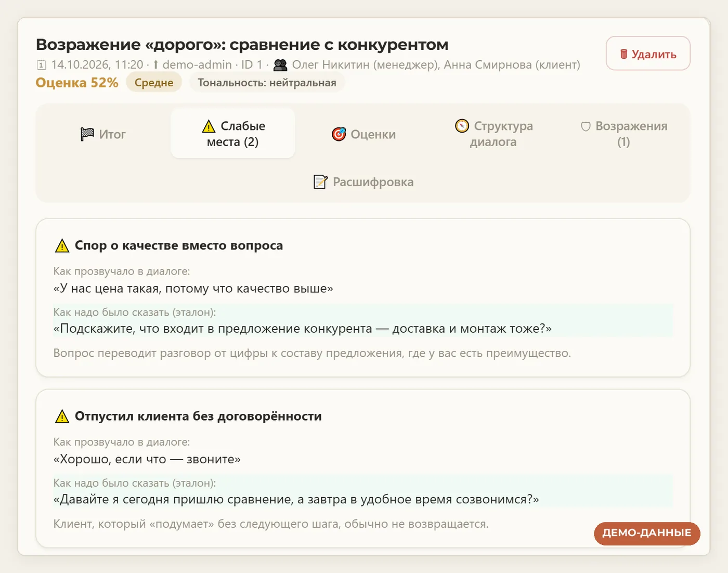Click the demo-admin uploader name
The width and height of the screenshot is (728, 573).
point(197,65)
